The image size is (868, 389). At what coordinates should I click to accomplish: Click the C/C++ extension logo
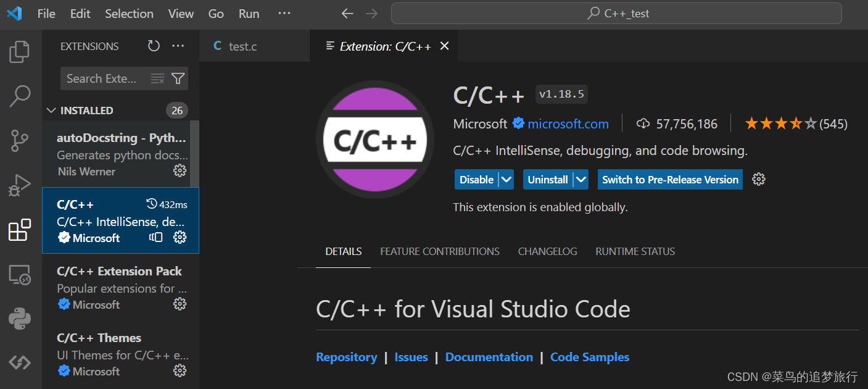click(376, 140)
